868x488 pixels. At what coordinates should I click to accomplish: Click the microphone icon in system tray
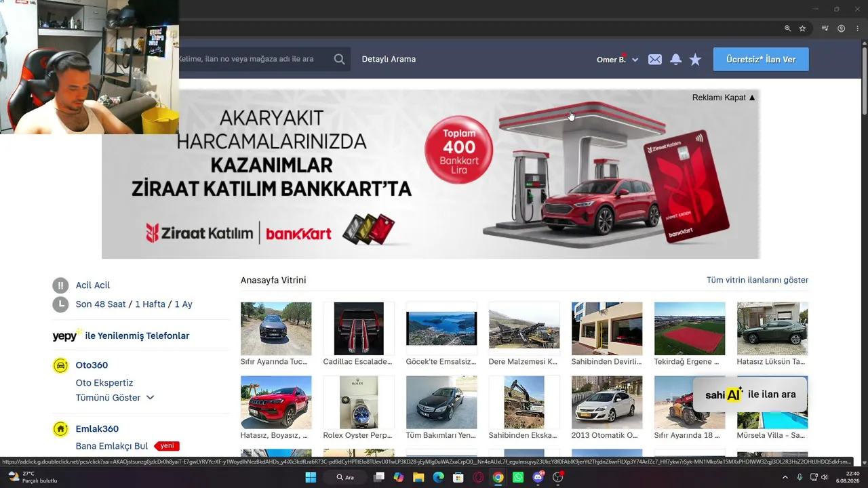tap(800, 477)
